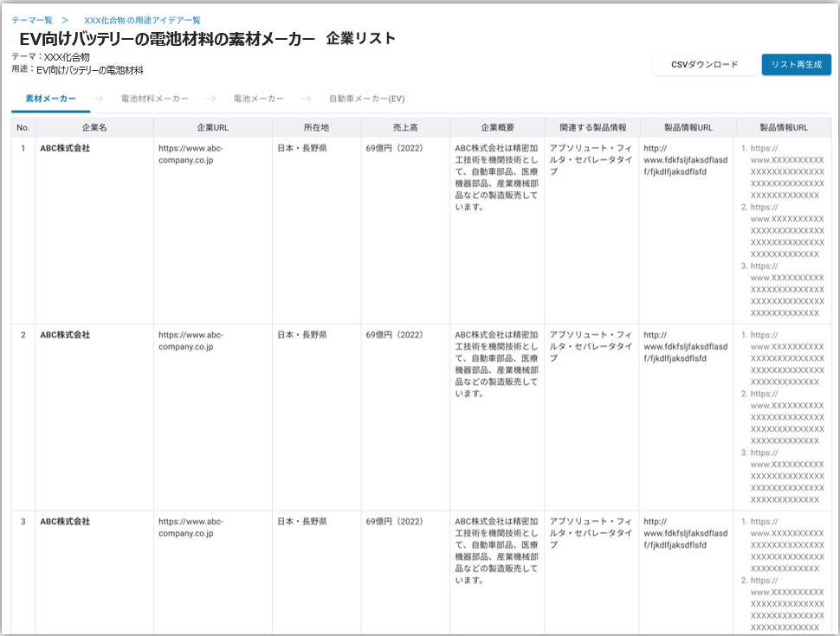Click the 企業URL column header
Viewport: 840px width, 636px height.
tap(213, 127)
